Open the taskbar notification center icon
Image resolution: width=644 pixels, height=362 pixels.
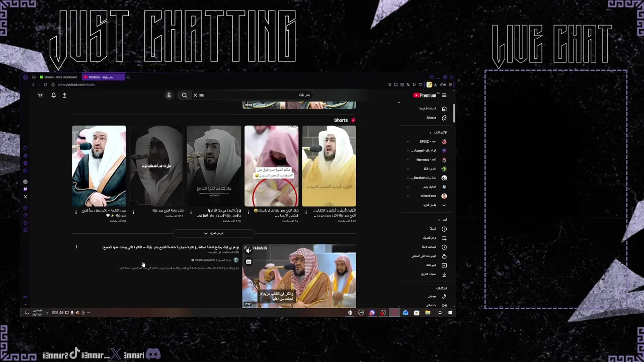pyautogui.click(x=27, y=313)
